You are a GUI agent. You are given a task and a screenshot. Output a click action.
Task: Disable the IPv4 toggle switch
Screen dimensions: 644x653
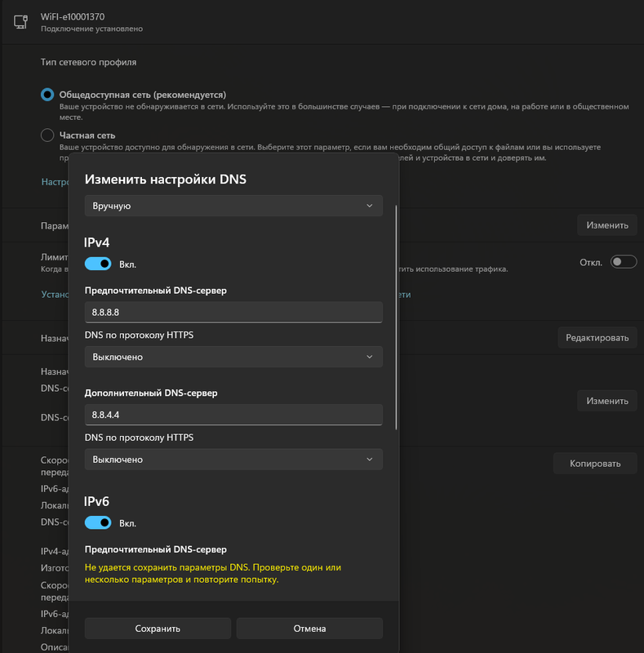coord(98,264)
